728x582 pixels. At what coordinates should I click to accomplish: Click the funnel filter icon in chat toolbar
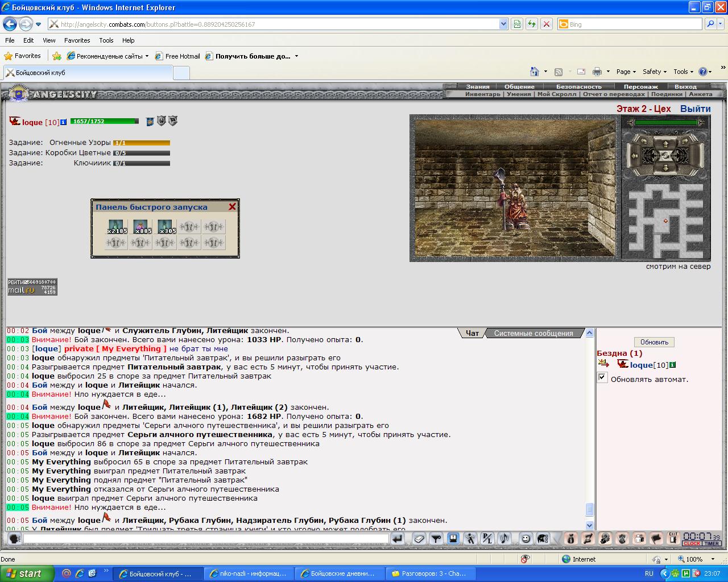click(x=436, y=538)
